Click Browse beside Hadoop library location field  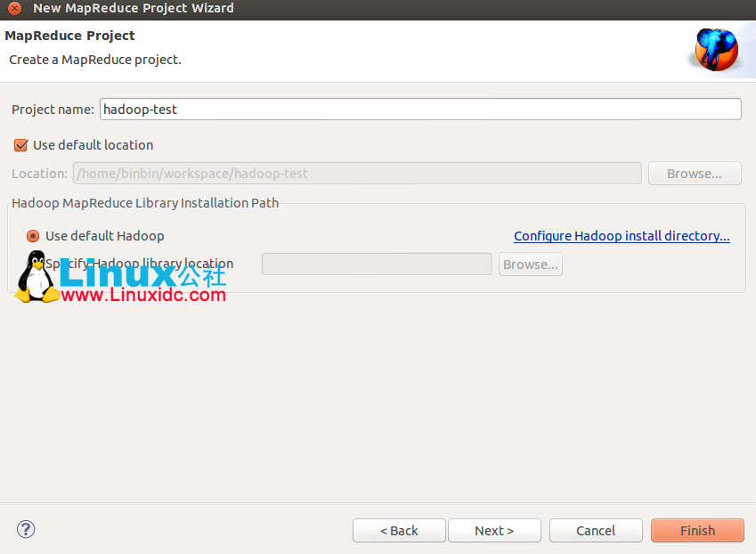click(x=530, y=264)
